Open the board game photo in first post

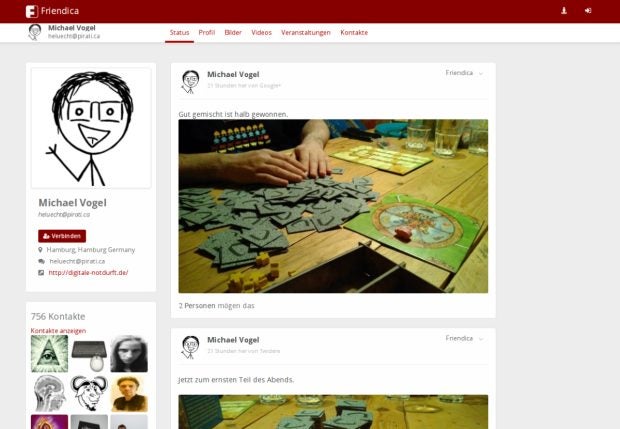point(333,206)
